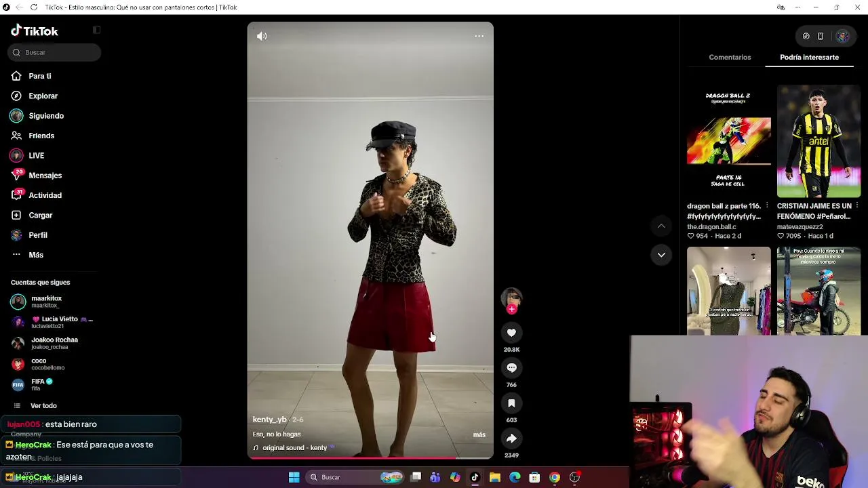Open the translate icon in the title bar
868x488 pixels.
781,7
